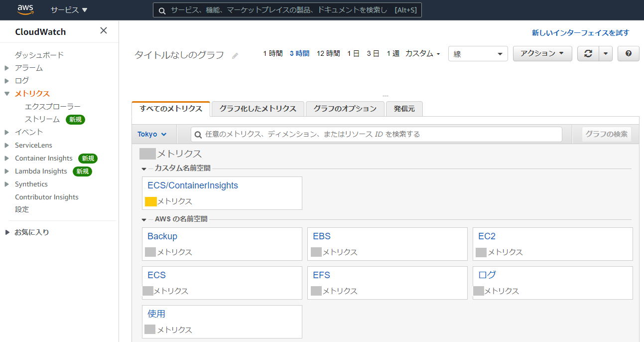The width and height of the screenshot is (644, 342).
Task: Select the 3 時間 time range
Action: 299,53
